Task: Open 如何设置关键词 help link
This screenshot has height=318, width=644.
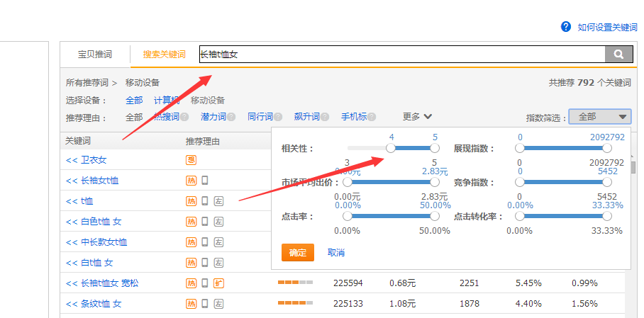Action: click(x=608, y=27)
